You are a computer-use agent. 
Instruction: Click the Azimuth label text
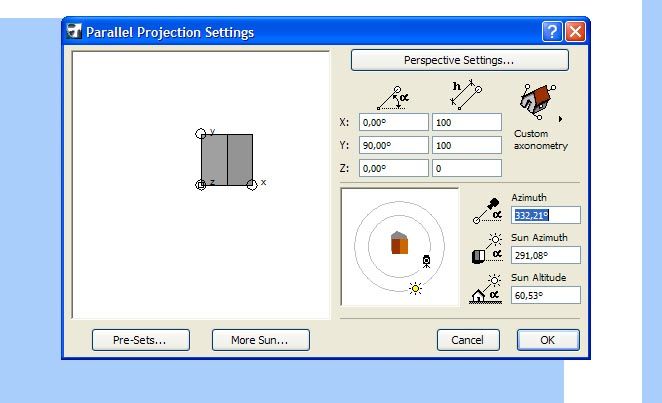pos(529,197)
